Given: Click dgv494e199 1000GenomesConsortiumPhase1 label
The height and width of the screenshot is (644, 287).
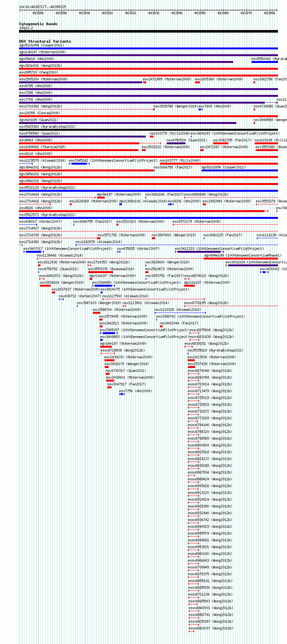Looking at the screenshot, I should pyautogui.click(x=242, y=255).
